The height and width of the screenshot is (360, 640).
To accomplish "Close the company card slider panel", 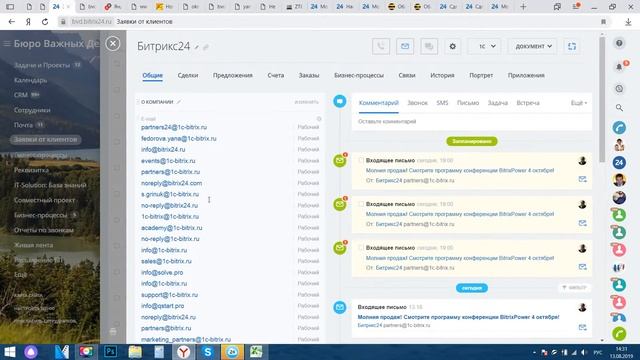I will (x=113, y=43).
